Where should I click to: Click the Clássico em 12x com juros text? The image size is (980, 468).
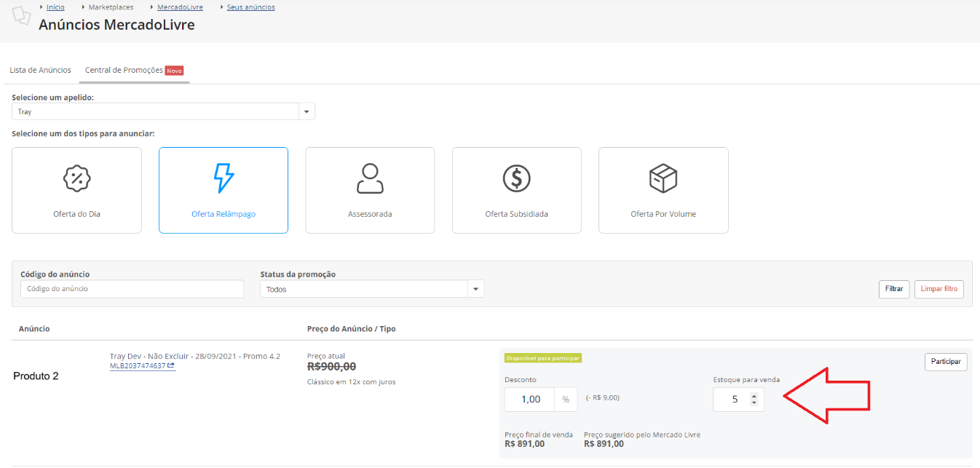(352, 381)
